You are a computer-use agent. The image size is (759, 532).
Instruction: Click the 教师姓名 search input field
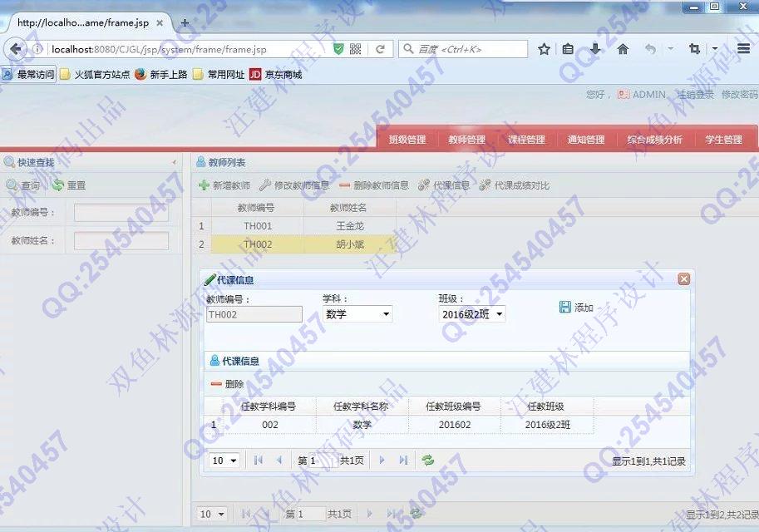click(121, 240)
